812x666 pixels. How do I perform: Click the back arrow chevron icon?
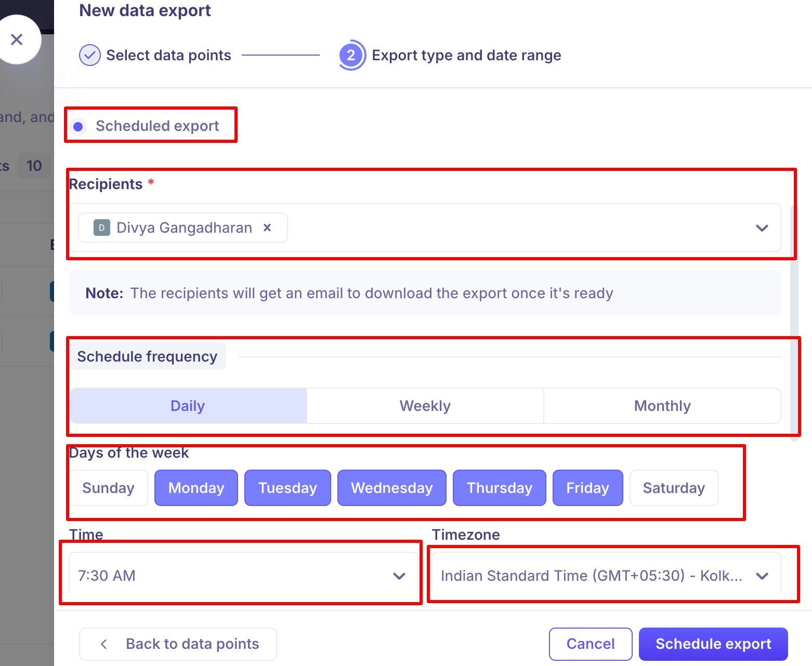pyautogui.click(x=104, y=644)
